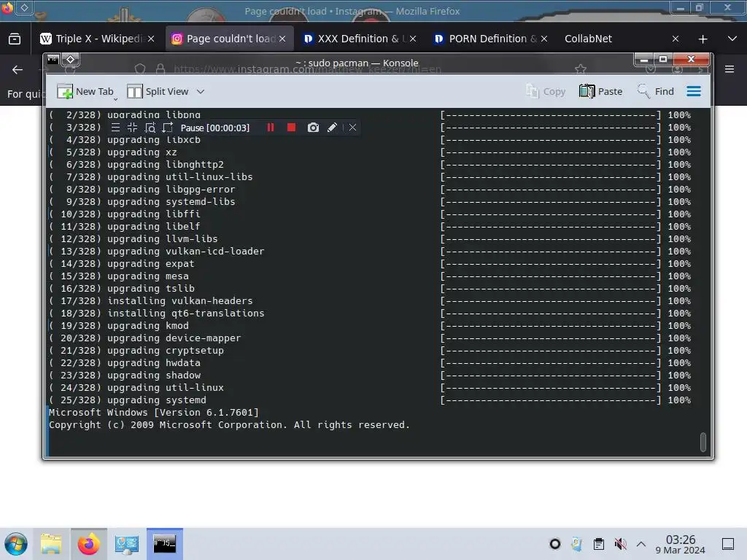Click the pencil annotate icon on recorder

(x=332, y=128)
